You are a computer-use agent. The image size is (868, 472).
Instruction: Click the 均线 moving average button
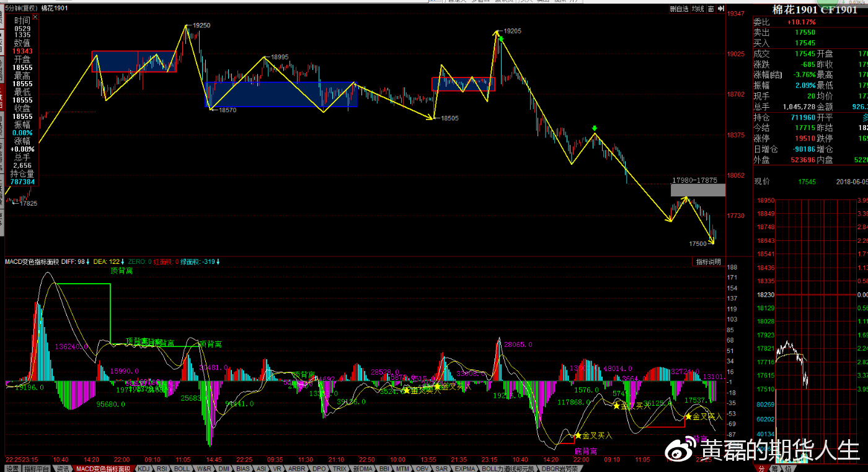pyautogui.click(x=698, y=9)
